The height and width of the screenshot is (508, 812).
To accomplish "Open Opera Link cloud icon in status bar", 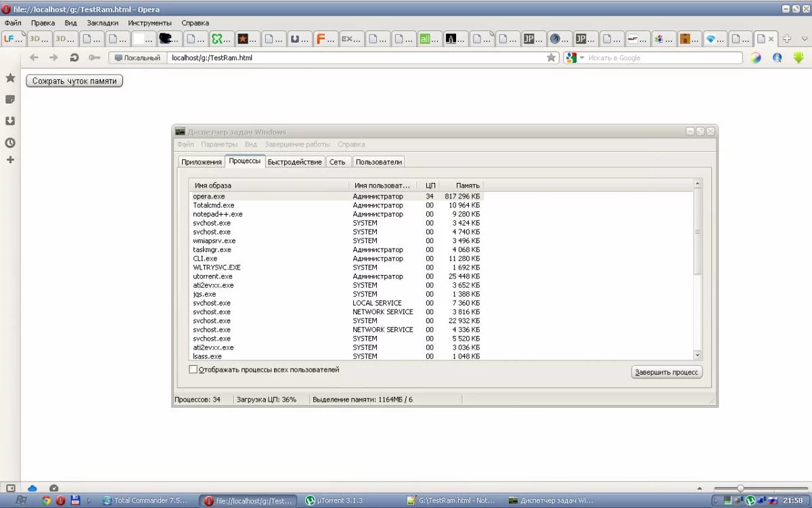I will click(x=32, y=488).
